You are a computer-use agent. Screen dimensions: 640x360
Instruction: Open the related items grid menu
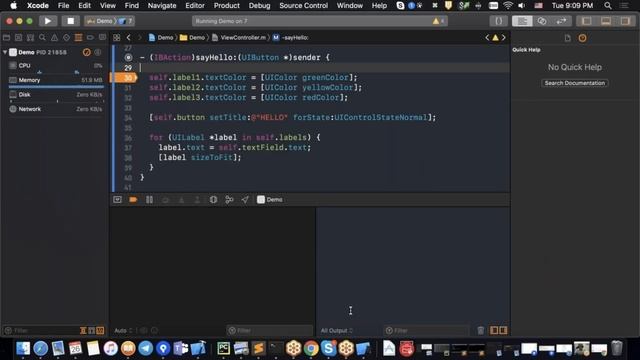pos(117,38)
